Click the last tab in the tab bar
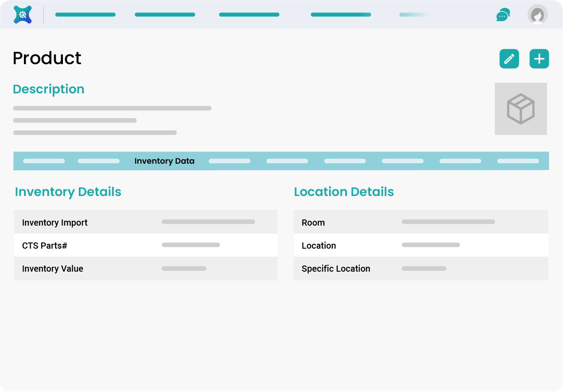Viewport: 563px width, 392px height. [518, 161]
